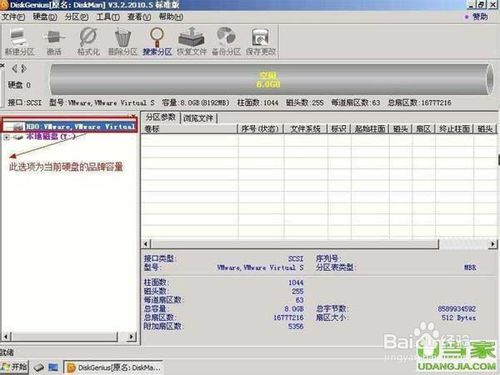Viewport: 500px width, 375px height.
Task: Click the 删除分区 (delete partition) trash icon
Action: pyautogui.click(x=123, y=42)
